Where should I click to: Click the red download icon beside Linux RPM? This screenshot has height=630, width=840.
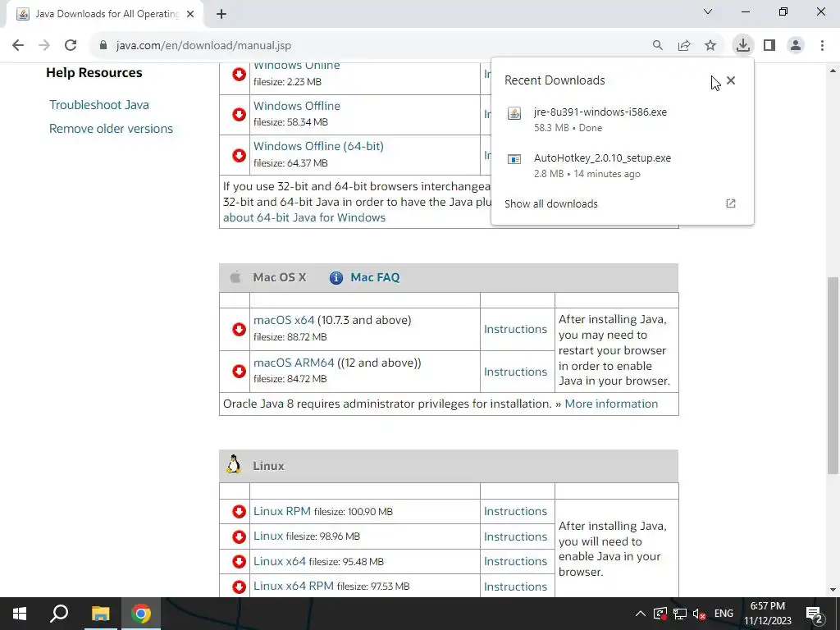[x=239, y=512]
